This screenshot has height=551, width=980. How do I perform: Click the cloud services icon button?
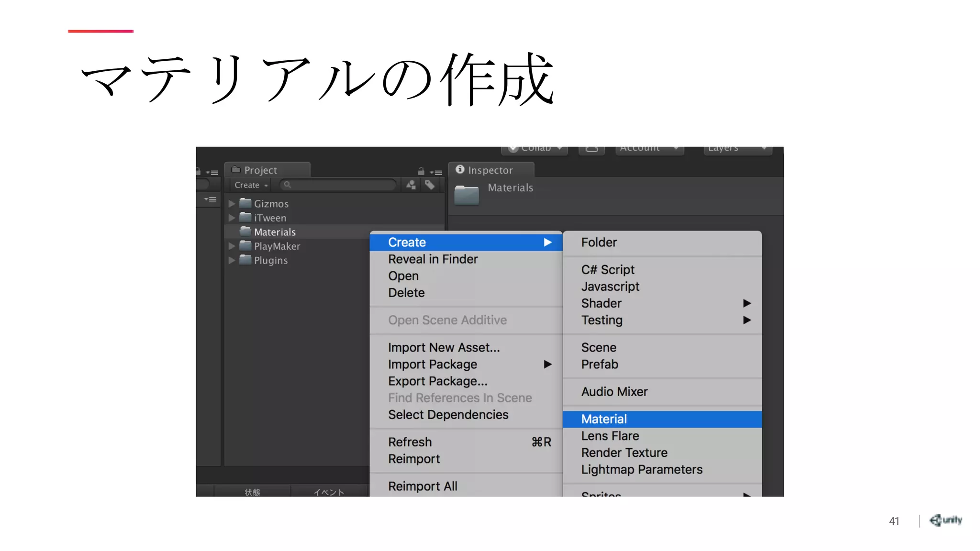pos(591,149)
